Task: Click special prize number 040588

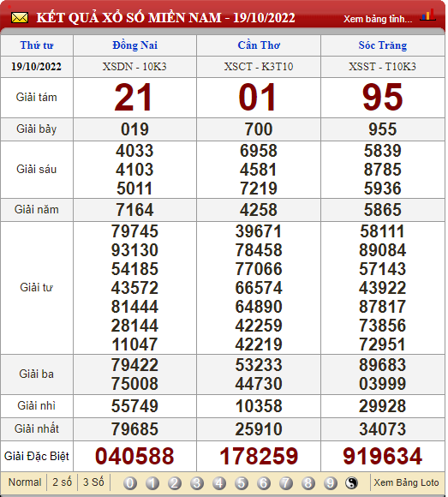Action: [x=134, y=457]
